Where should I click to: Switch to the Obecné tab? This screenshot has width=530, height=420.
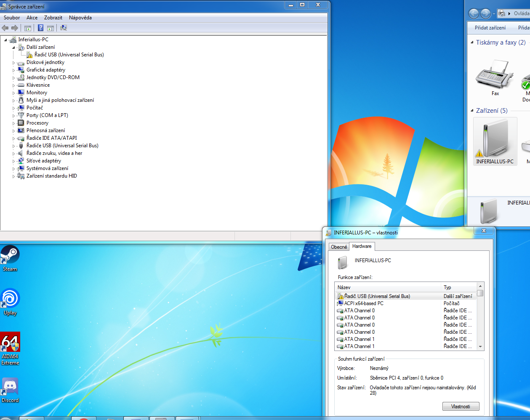(339, 247)
